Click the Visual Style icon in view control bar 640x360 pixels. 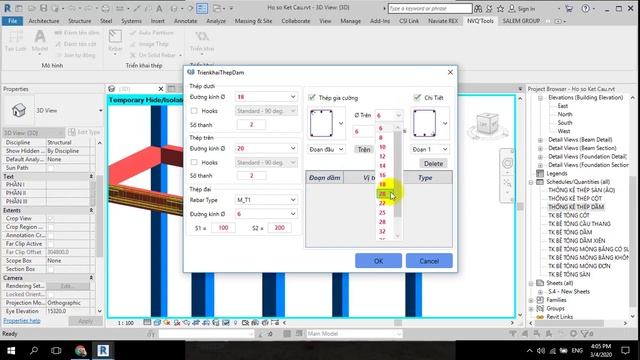157,323
